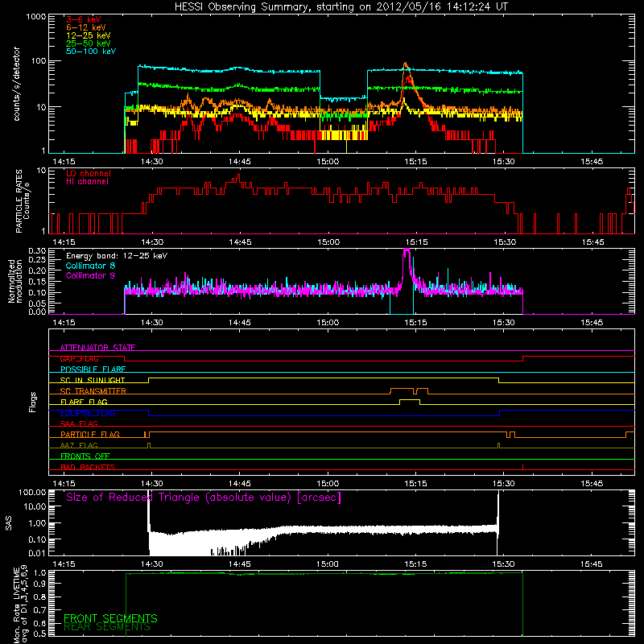
Task: Click the Normalized modulation axis label
Action: click(x=15, y=281)
